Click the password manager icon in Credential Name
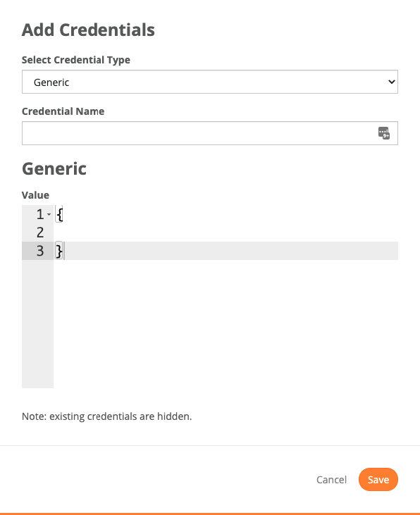 pos(383,133)
